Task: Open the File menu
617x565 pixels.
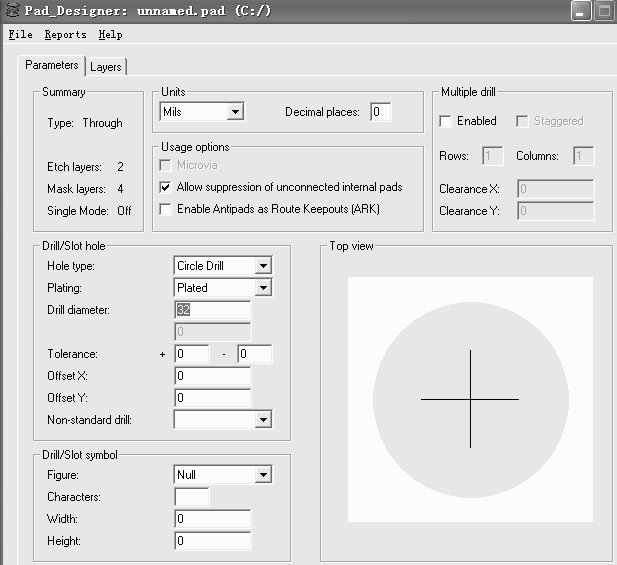Action: point(20,35)
